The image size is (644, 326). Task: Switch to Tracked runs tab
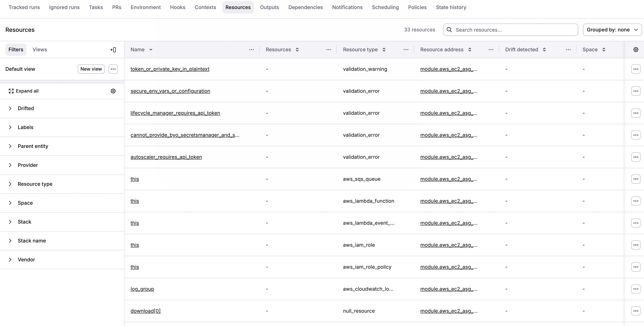24,7
